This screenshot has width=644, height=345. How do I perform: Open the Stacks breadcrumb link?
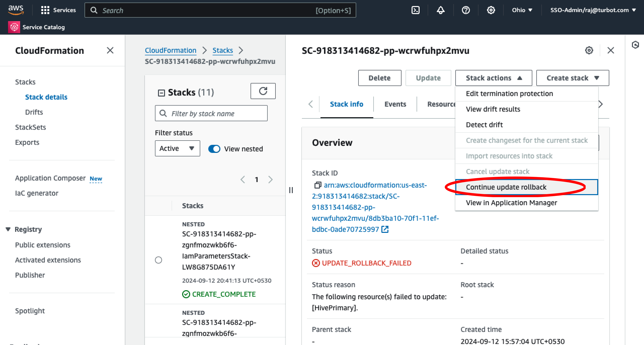click(x=223, y=50)
